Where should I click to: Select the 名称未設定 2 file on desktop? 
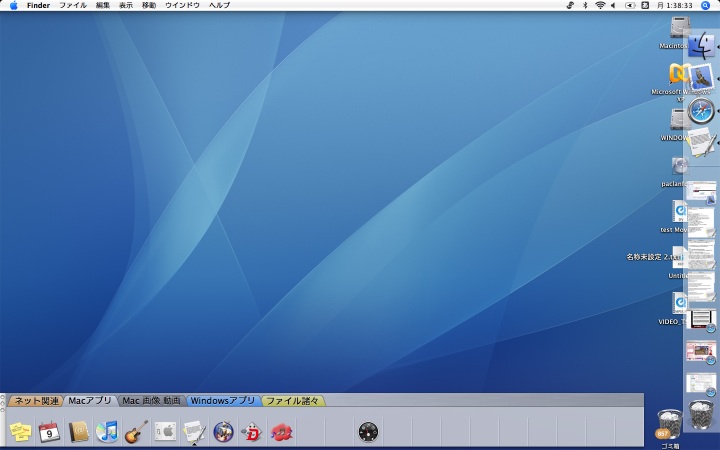coord(655,257)
